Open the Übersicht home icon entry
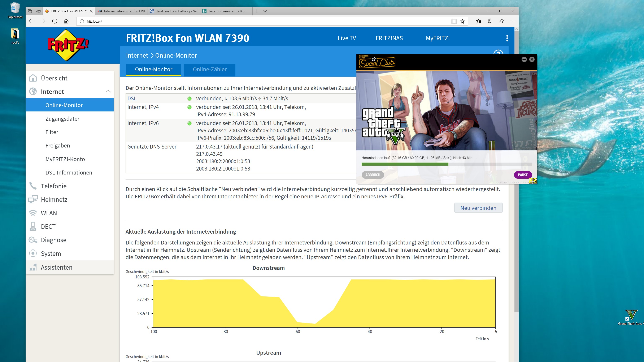Viewport: 644px width, 362px height. click(33, 78)
